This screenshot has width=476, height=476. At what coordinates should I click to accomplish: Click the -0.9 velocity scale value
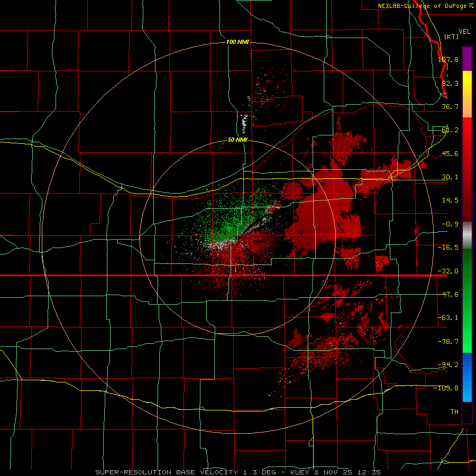pos(450,224)
